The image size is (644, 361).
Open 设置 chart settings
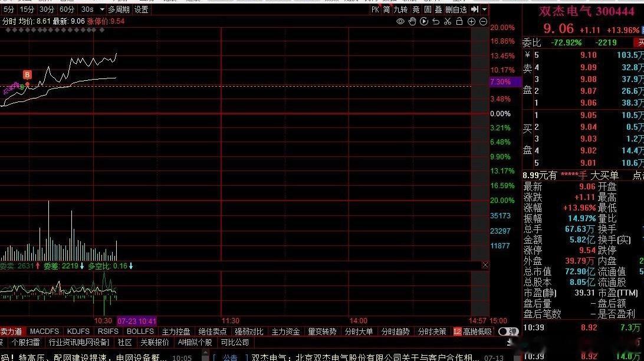pos(142,9)
